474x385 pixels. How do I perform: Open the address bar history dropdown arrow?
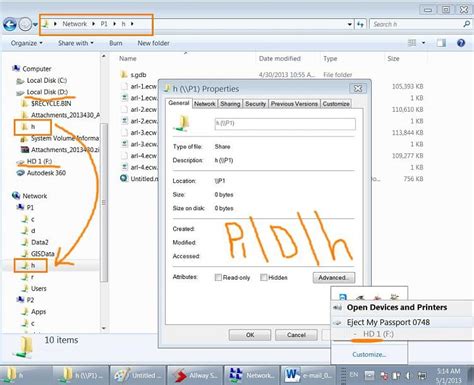click(349, 24)
